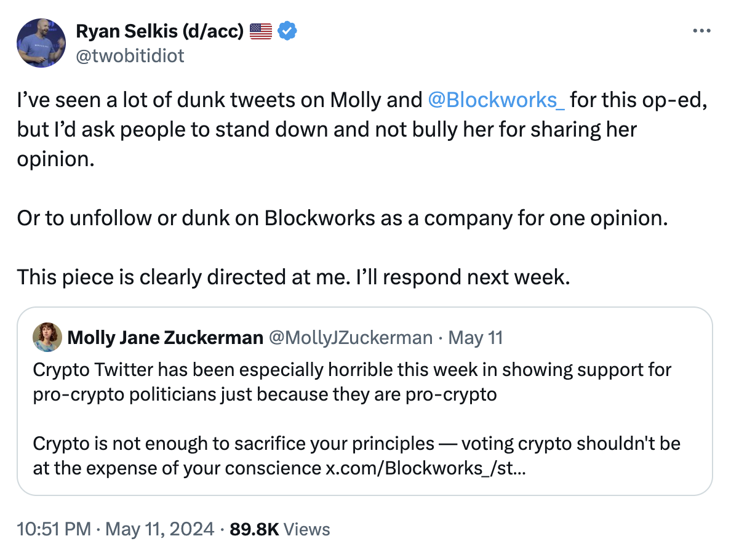Open the @twobitidiot handle
Image resolution: width=731 pixels, height=560 pixels.
pyautogui.click(x=130, y=56)
